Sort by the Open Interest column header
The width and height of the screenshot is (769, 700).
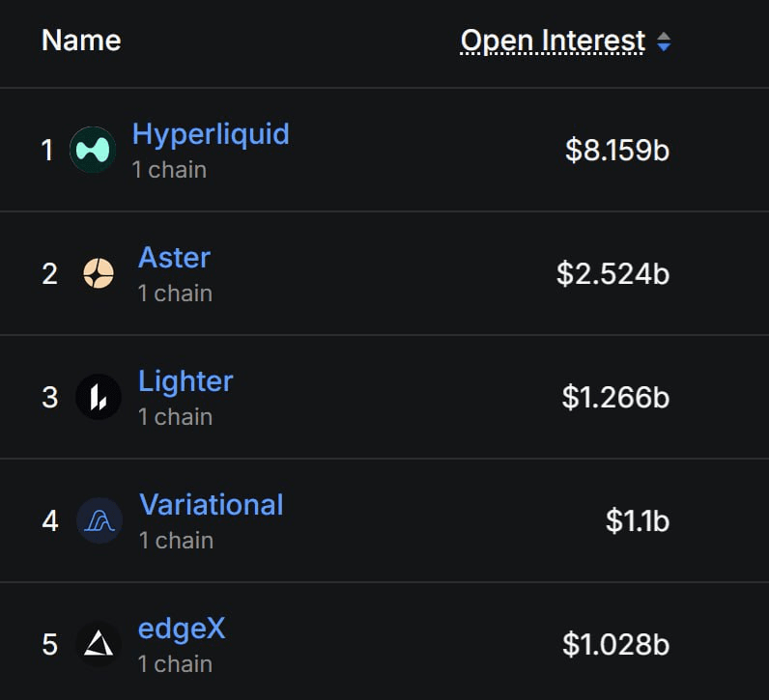(553, 41)
